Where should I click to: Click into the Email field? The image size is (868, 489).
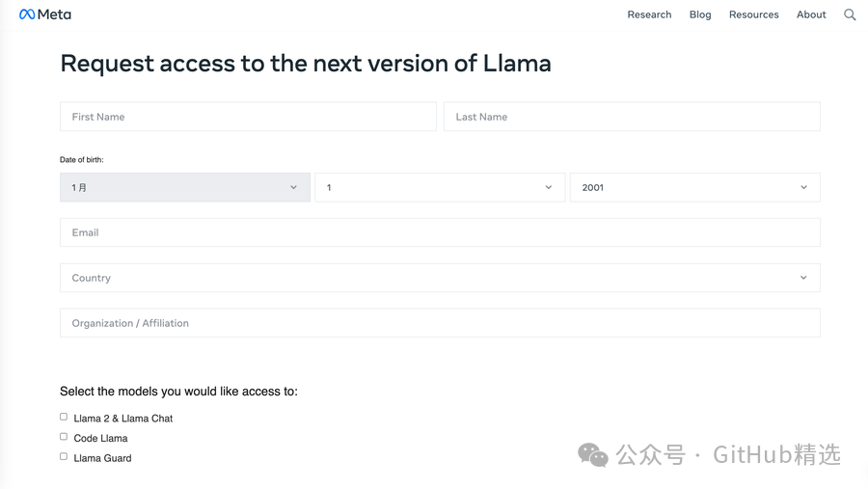tap(440, 232)
